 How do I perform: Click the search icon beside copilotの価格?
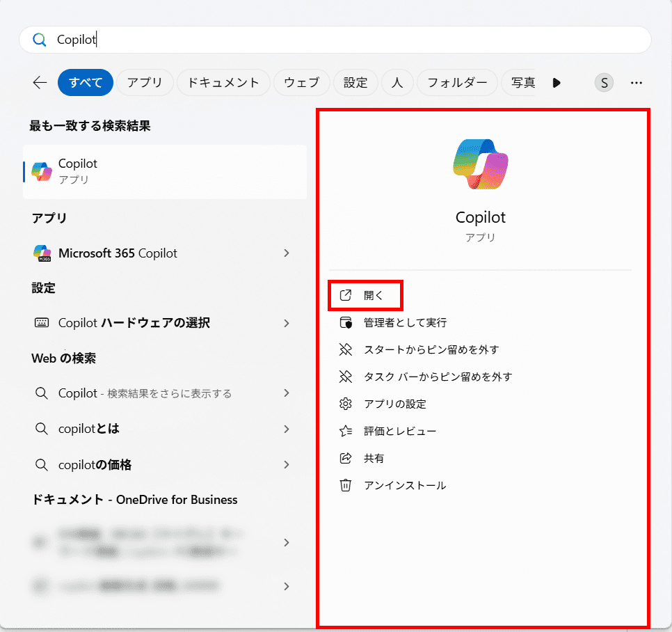point(41,465)
